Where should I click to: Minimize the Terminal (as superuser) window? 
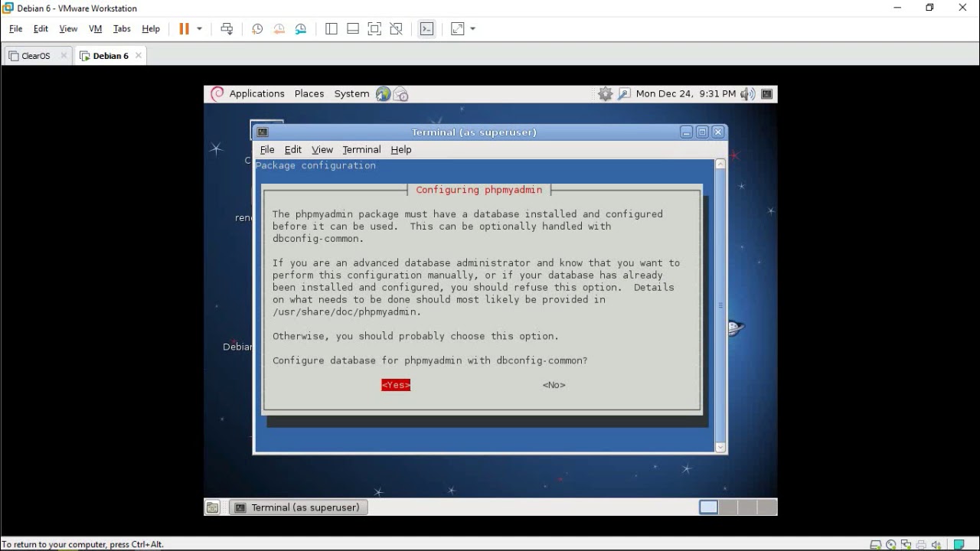click(x=687, y=132)
